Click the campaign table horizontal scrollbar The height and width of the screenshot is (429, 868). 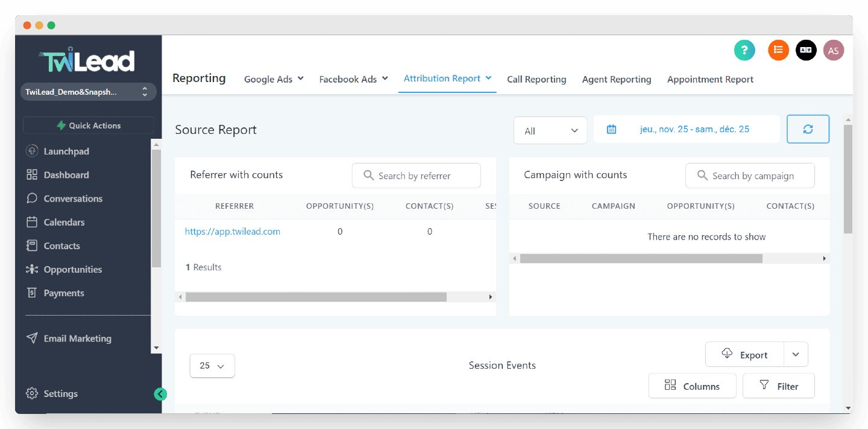[x=641, y=258]
